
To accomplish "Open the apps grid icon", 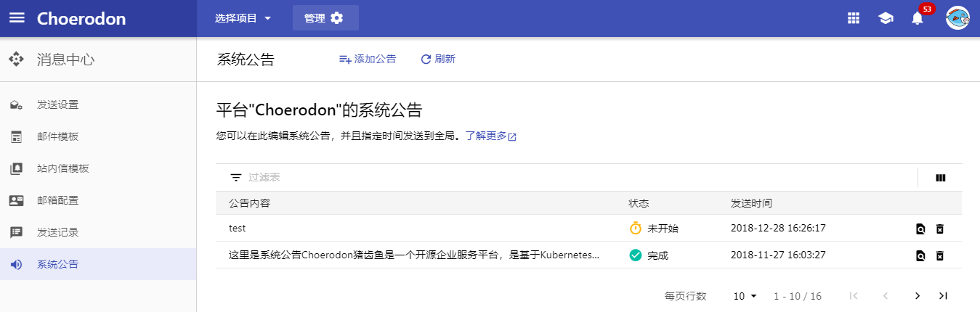I will pyautogui.click(x=854, y=18).
